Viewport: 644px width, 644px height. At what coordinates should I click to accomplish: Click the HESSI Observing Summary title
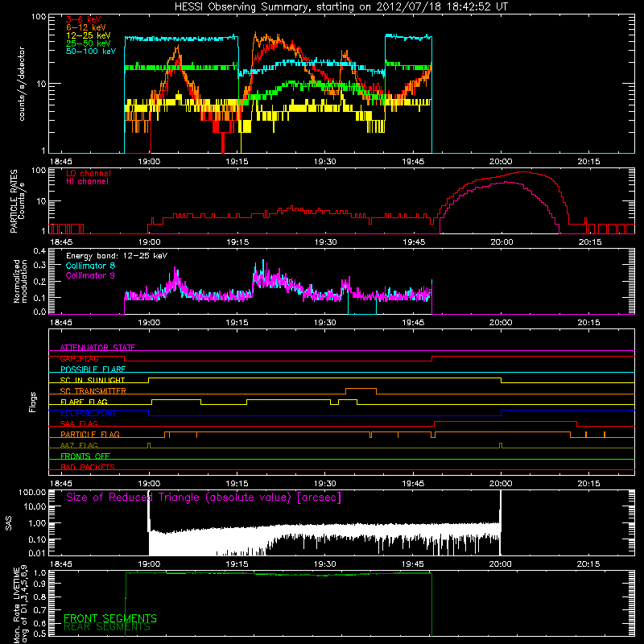(x=341, y=6)
